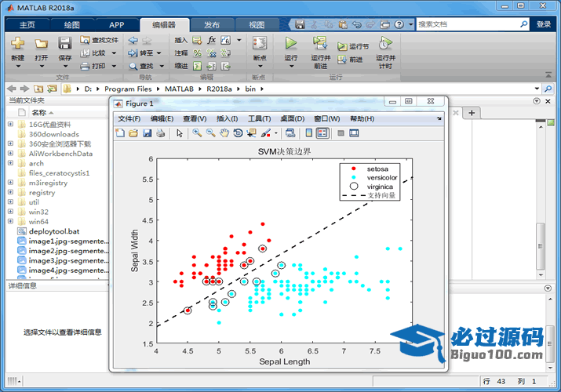Screen dimensions: 561x392
Task: Expand the 16G优盘资料 folder
Action: pos(10,124)
